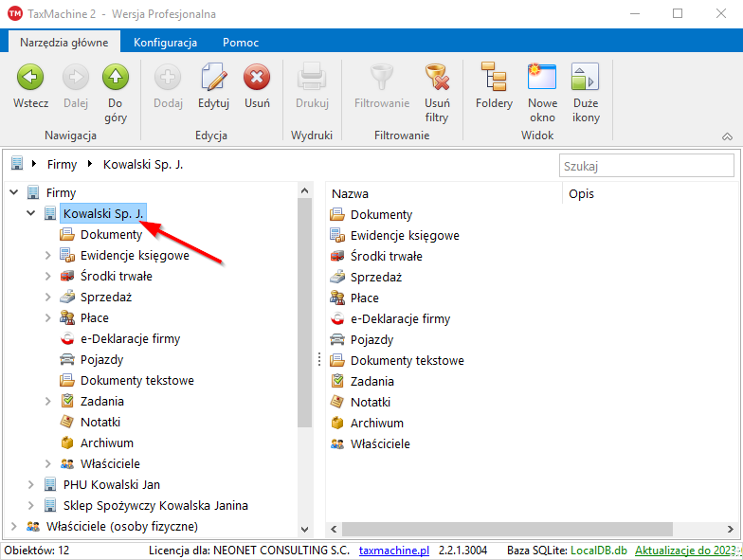The height and width of the screenshot is (560, 743).
Task: Collapse the Kowalski Sp. J. tree node
Action: point(31,213)
